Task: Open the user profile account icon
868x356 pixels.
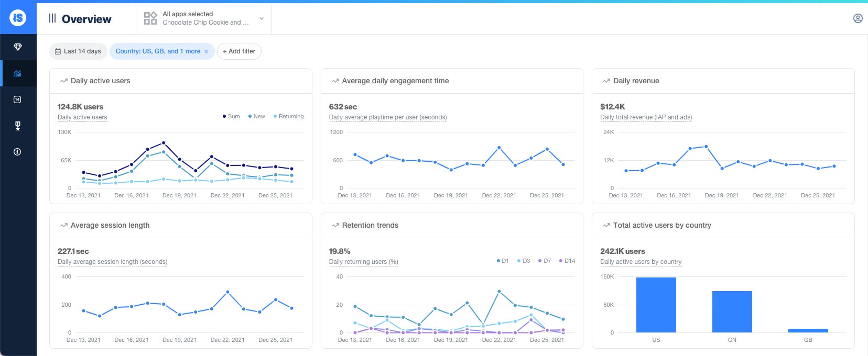Action: pos(858,19)
